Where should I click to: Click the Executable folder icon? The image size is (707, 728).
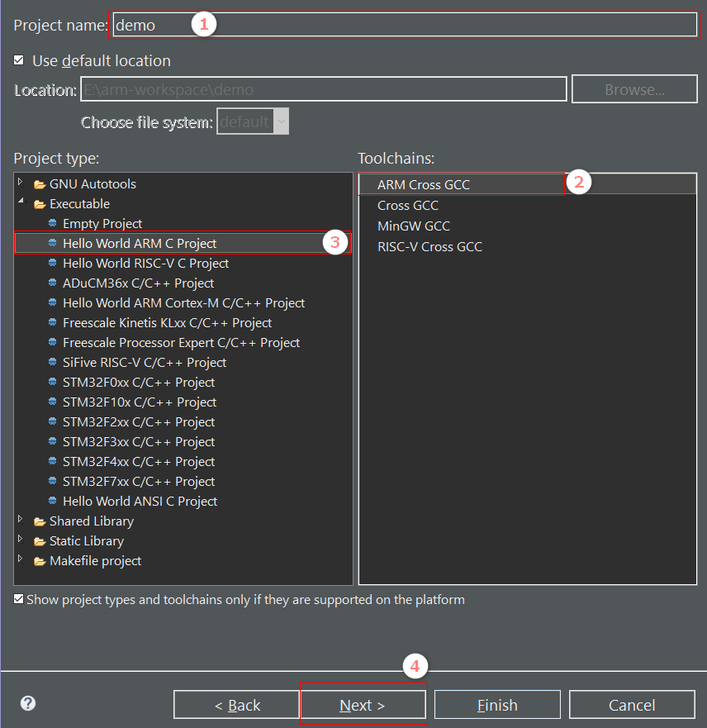40,204
